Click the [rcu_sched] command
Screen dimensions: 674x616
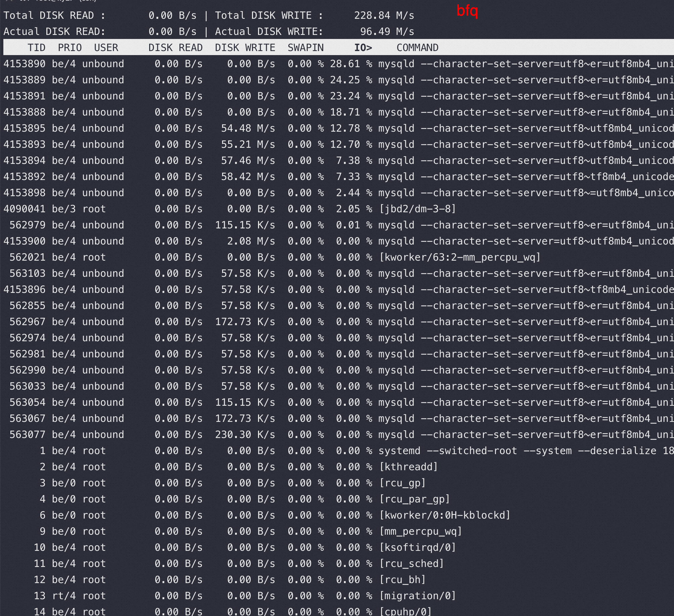[411, 564]
